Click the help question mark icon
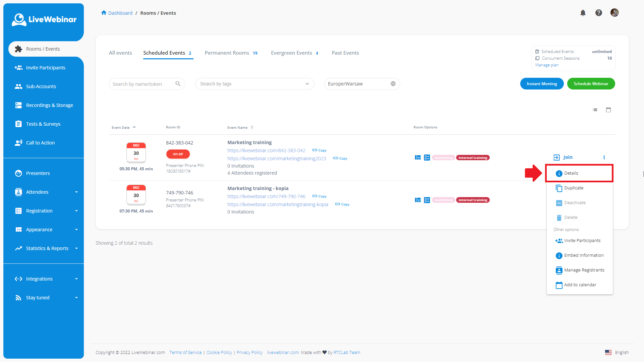Viewport: 644px width, 362px height. [599, 13]
